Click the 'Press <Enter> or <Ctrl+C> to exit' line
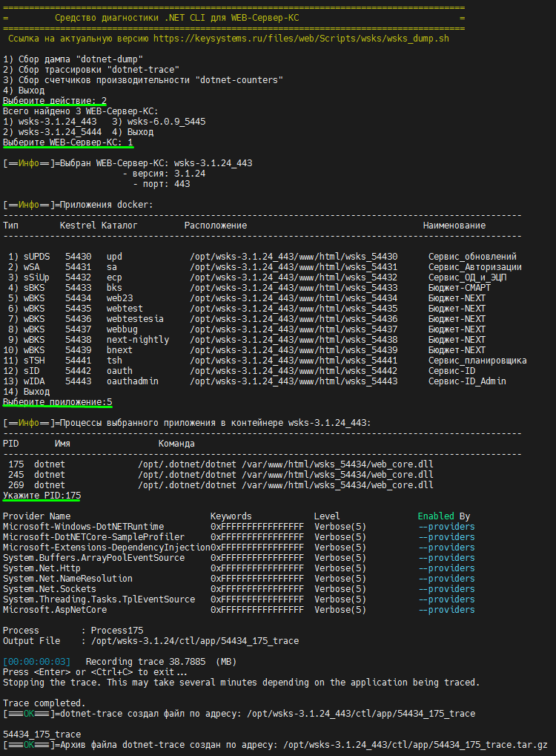556x756 pixels. (95, 672)
